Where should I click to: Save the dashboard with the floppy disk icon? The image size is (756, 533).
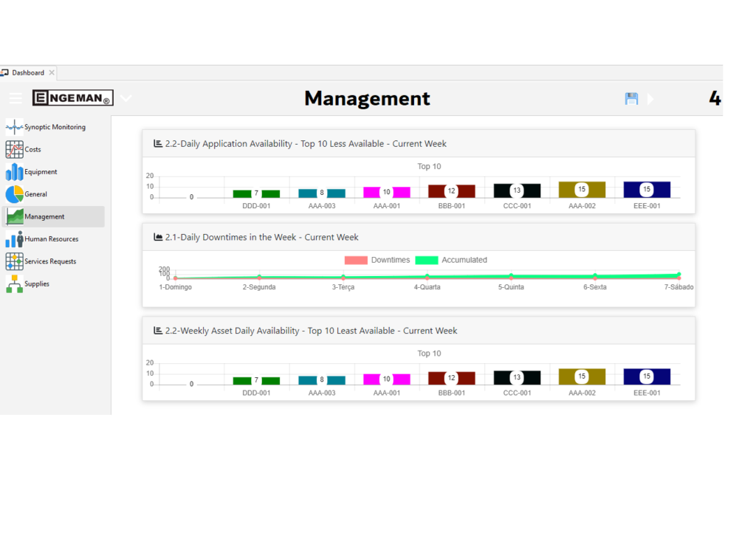click(x=631, y=97)
